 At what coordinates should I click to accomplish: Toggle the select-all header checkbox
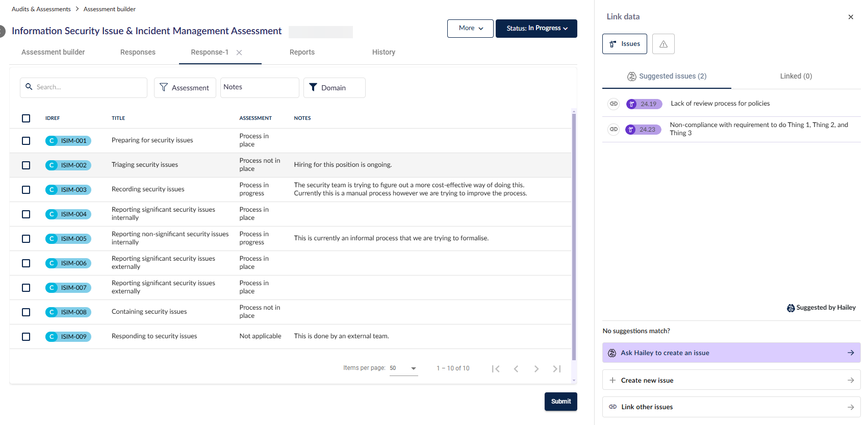click(x=26, y=118)
